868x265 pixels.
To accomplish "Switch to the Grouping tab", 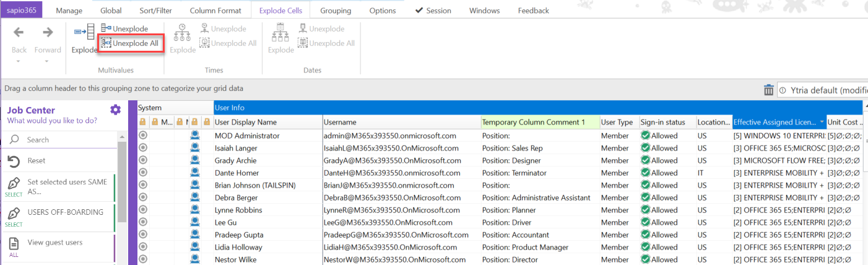I will (336, 11).
